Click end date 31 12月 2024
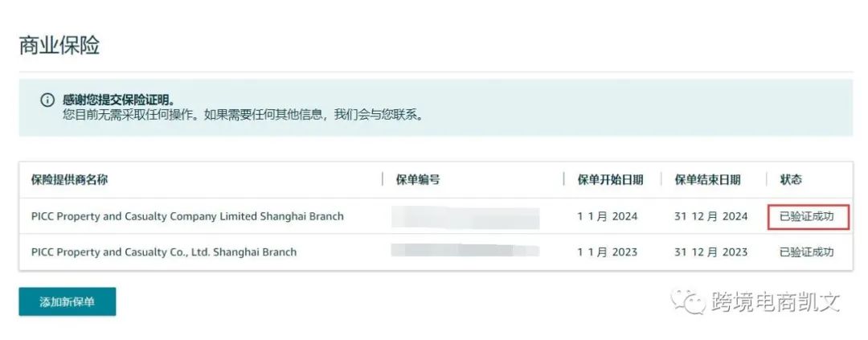This screenshot has width=868, height=340. pyautogui.click(x=710, y=216)
